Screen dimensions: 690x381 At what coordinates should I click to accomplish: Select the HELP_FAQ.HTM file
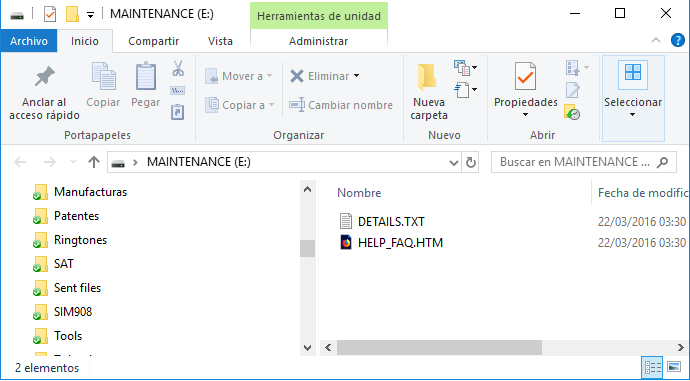coord(391,242)
